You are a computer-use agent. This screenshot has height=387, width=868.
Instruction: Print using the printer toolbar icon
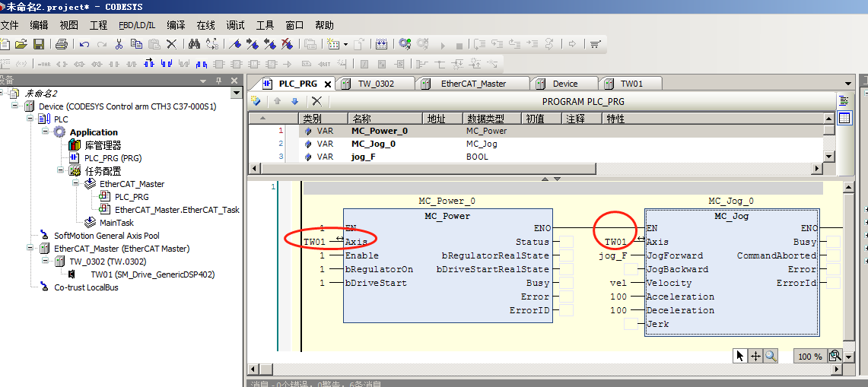pyautogui.click(x=62, y=44)
